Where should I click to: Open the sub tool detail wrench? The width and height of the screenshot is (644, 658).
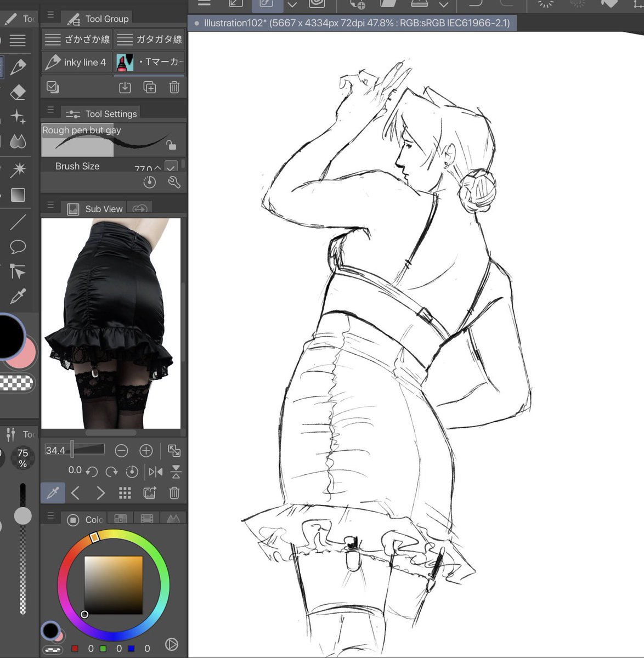[x=174, y=183]
